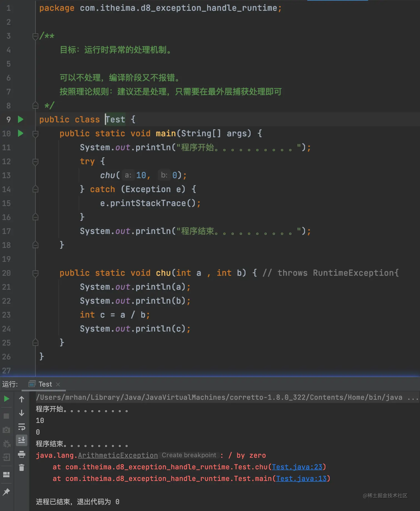Clear all console output with trash icon
Screen dimensions: 420x511
(x=22, y=468)
